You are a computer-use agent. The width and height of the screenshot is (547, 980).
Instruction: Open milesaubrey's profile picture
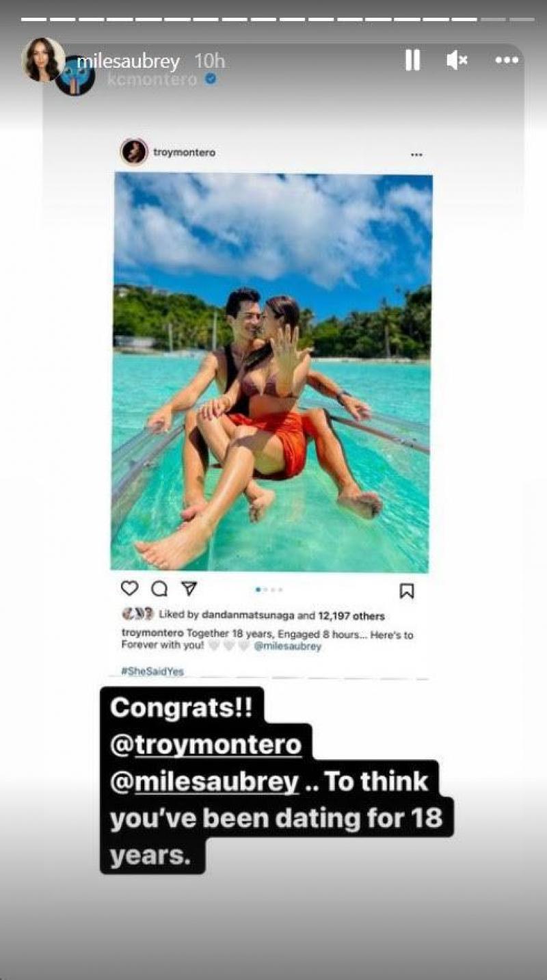pyautogui.click(x=42, y=59)
